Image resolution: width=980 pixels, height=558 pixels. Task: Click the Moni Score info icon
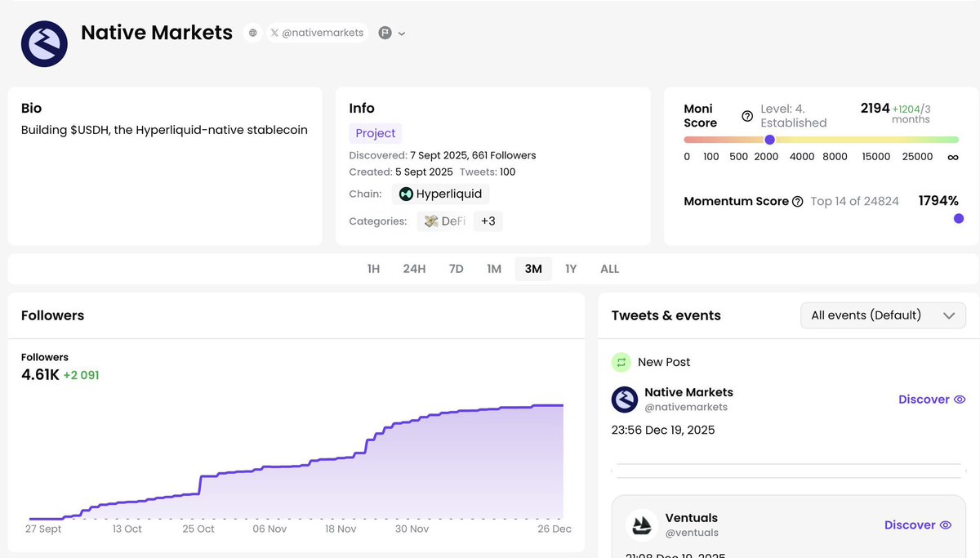point(747,116)
